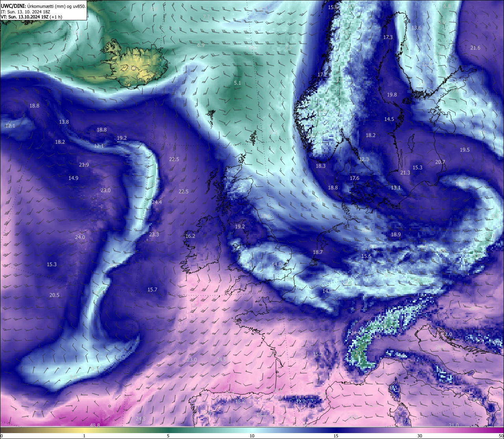Click the 15.5 value label

point(366,256)
